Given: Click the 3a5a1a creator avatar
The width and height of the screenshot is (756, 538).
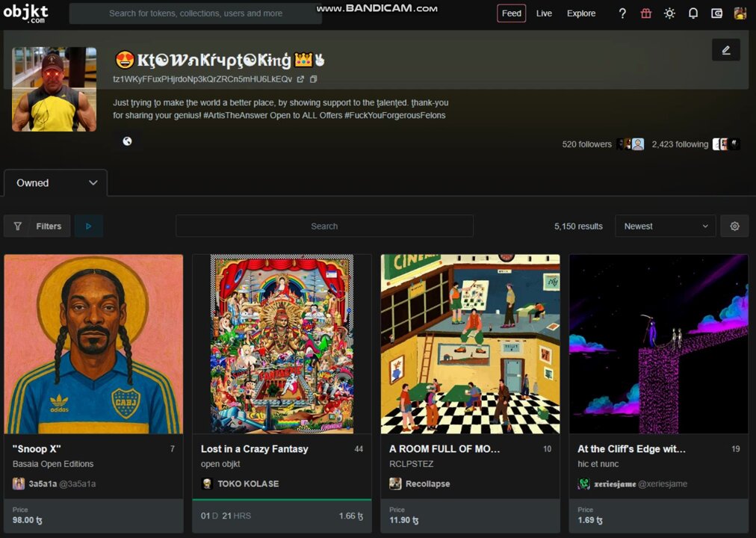Looking at the screenshot, I should [19, 483].
